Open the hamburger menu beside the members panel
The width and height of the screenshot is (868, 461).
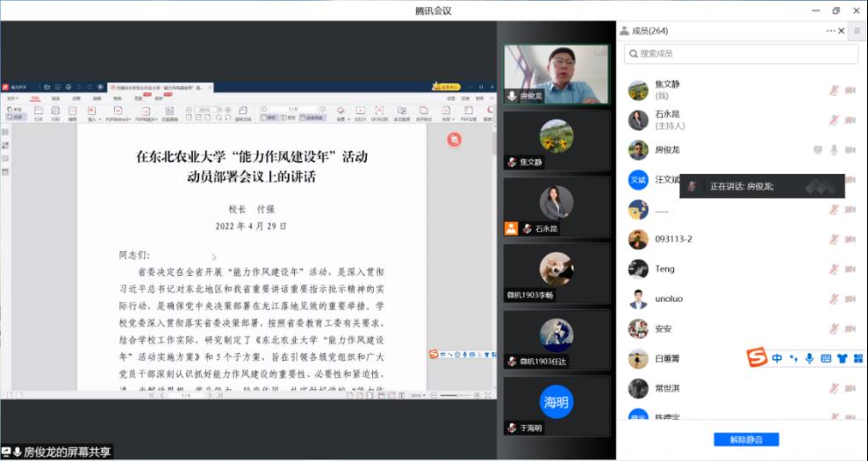pos(857,31)
